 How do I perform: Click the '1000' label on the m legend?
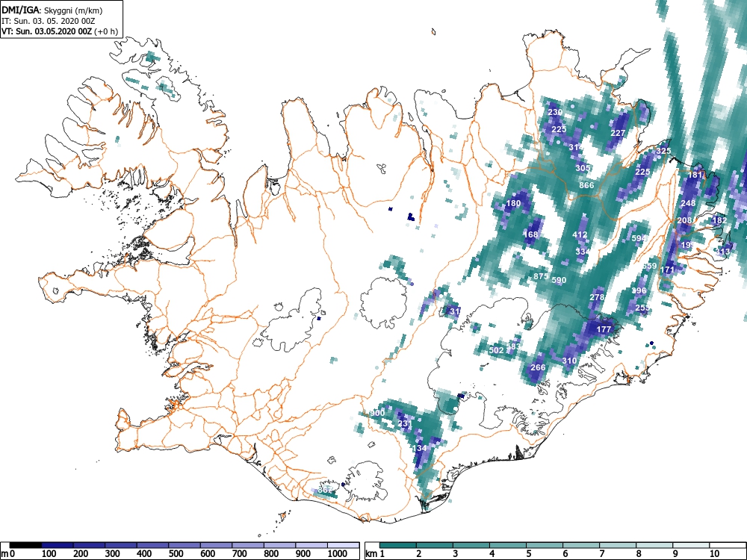tap(338, 554)
